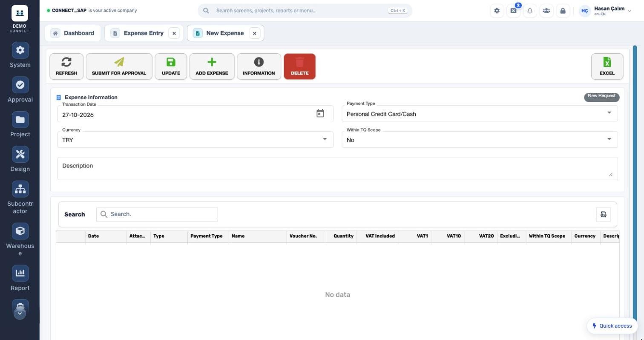This screenshot has width=644, height=340.
Task: Open the Report module in sidebar
Action: [20, 278]
